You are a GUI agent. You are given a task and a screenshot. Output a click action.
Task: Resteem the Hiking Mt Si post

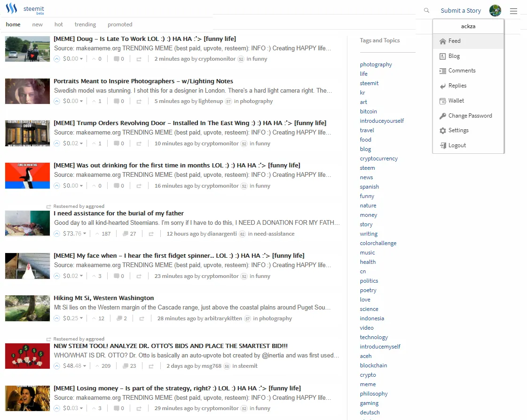[142, 319]
